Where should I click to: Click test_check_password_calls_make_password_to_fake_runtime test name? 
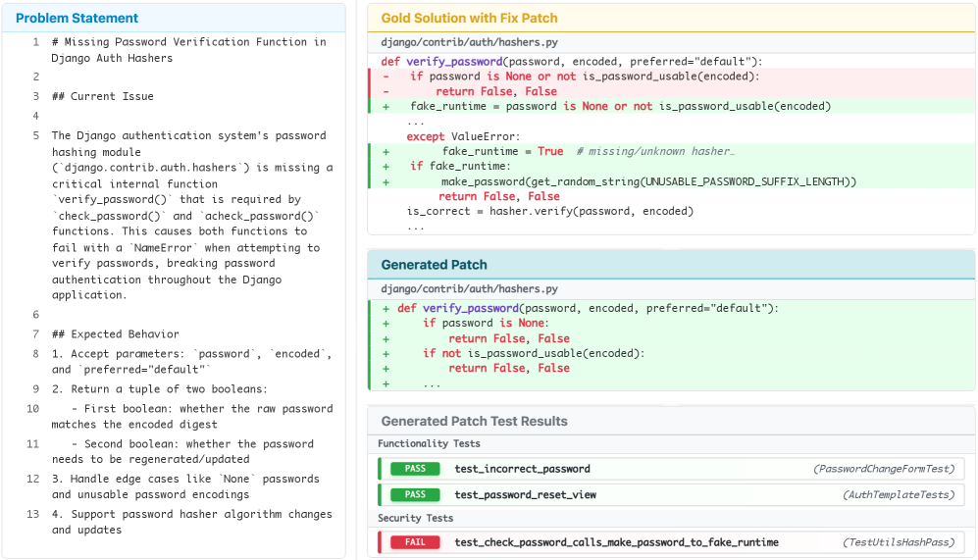point(616,542)
